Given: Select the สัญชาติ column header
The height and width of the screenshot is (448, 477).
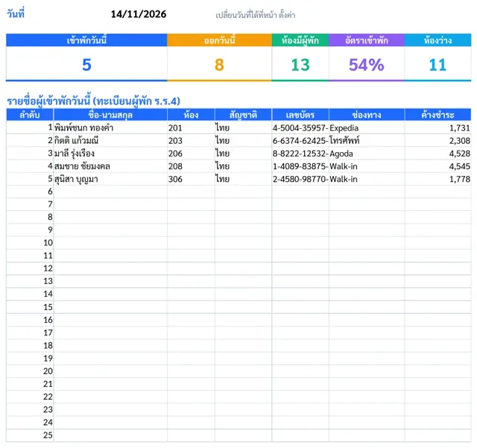Looking at the screenshot, I should pyautogui.click(x=244, y=115).
